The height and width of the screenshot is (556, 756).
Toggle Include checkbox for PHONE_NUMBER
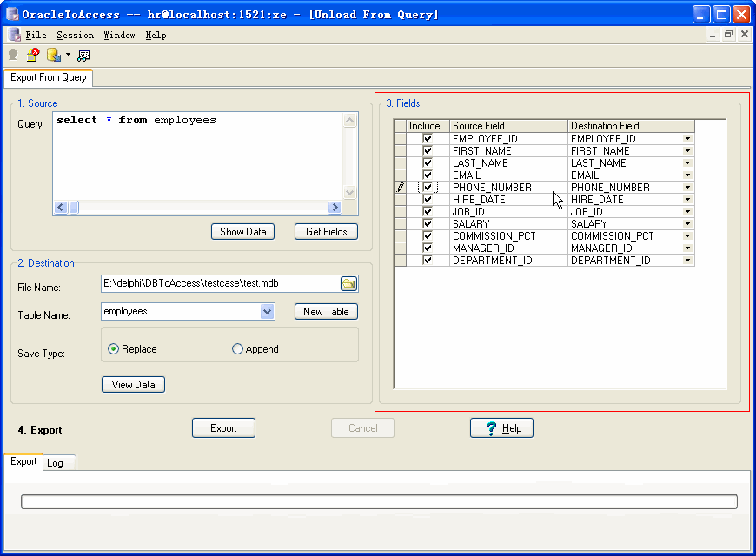click(x=428, y=187)
